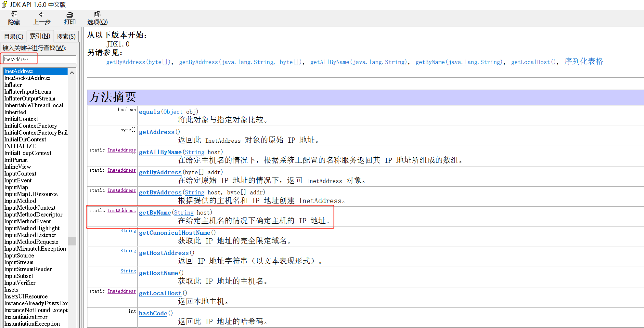644x328 pixels.
Task: Select InputEvent in the index list
Action: click(x=18, y=180)
